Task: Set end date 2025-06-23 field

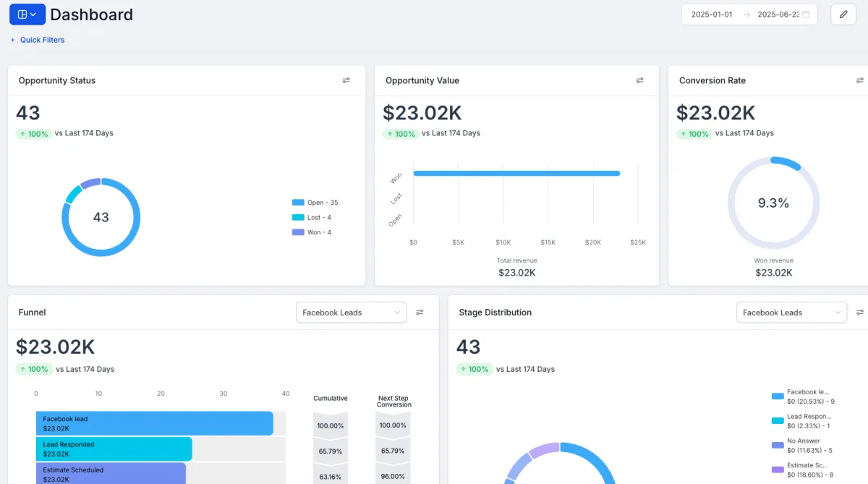Action: (x=778, y=14)
